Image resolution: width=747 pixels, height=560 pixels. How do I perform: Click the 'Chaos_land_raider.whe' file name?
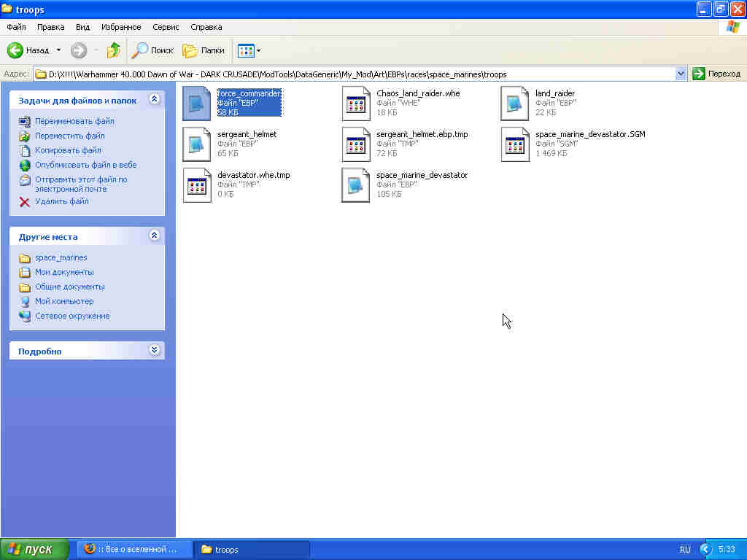tap(418, 93)
